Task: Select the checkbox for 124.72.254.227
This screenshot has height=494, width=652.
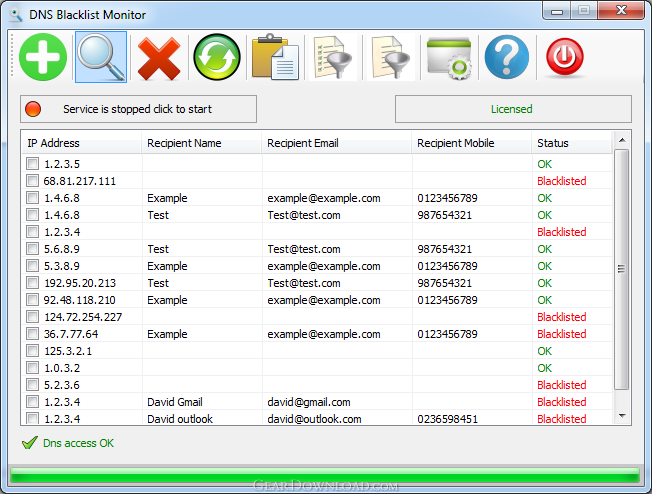Action: click(x=32, y=317)
